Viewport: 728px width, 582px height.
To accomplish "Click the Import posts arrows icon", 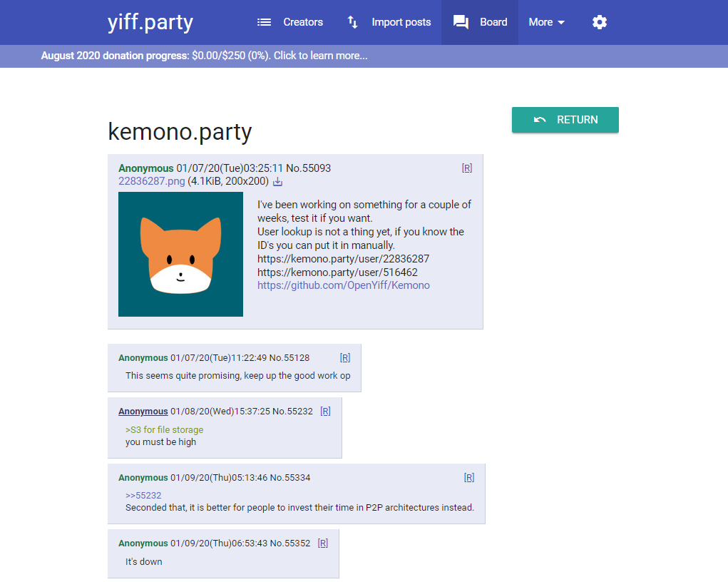I will (x=353, y=22).
